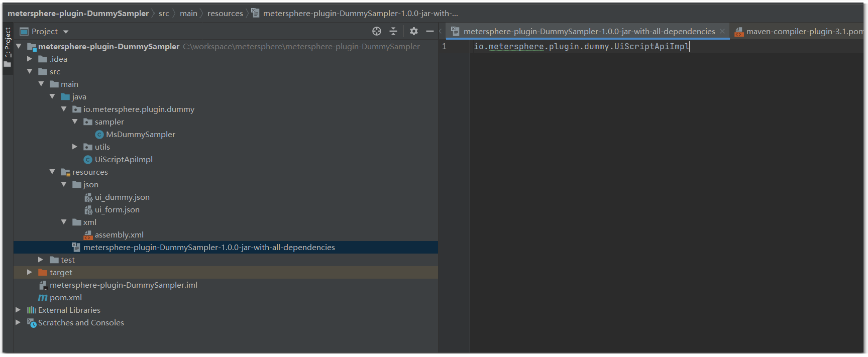
Task: Select the io.metersphere.plugin.dummy package
Action: 139,109
